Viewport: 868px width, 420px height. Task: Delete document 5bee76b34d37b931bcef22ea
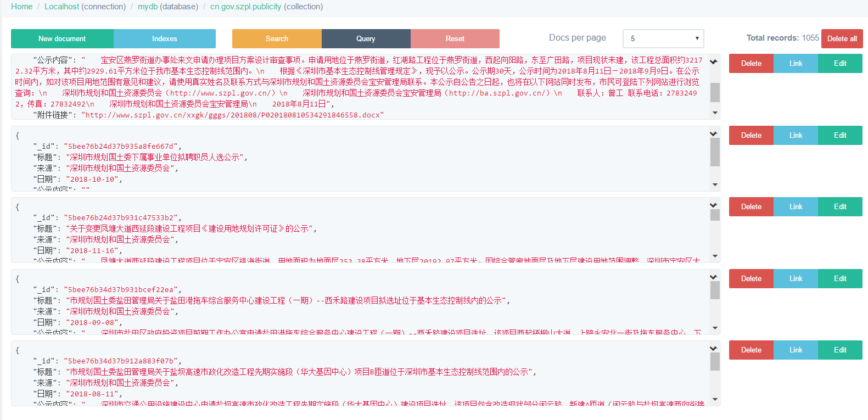tap(751, 278)
